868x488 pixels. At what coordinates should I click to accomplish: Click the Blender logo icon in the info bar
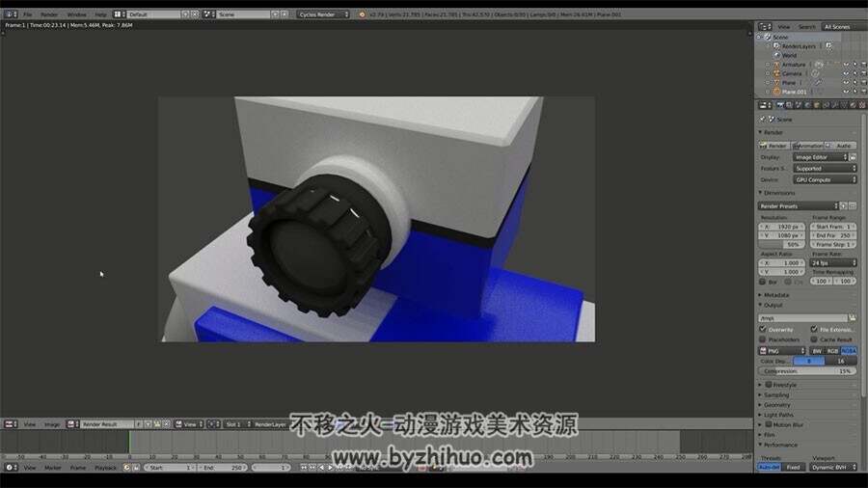[x=362, y=14]
